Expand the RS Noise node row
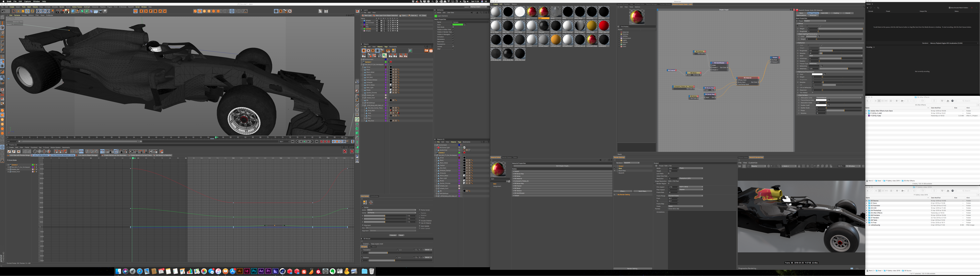Viewport: 980px width, 276px height. 562,176
